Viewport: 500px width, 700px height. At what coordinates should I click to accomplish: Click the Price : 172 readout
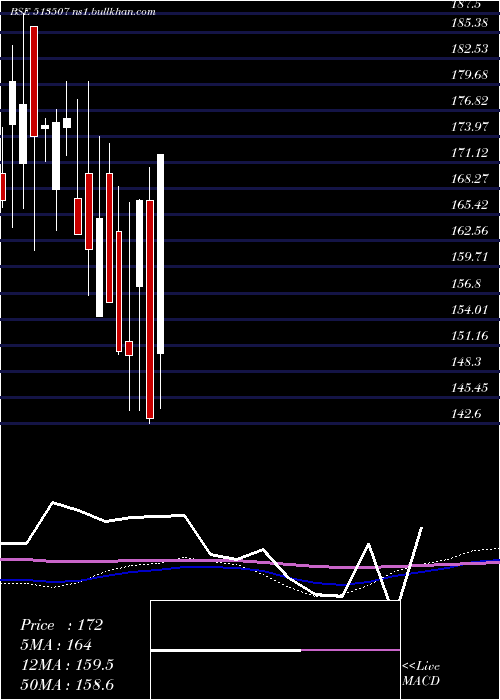pyautogui.click(x=62, y=625)
